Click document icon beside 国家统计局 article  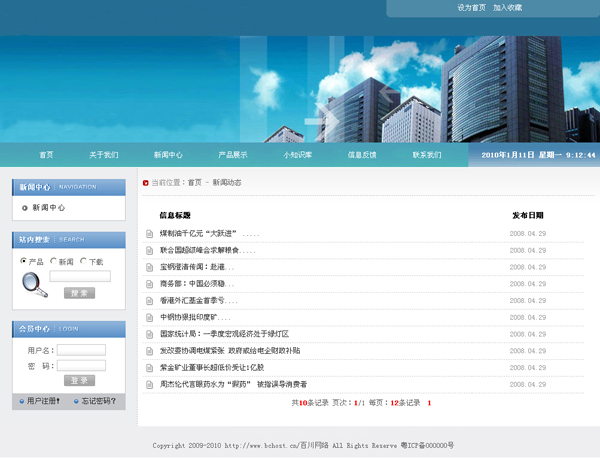click(150, 334)
